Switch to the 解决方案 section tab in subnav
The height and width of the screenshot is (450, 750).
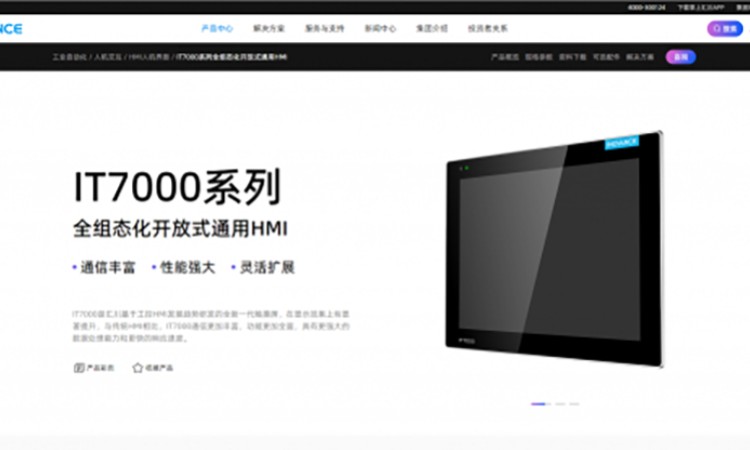click(640, 58)
